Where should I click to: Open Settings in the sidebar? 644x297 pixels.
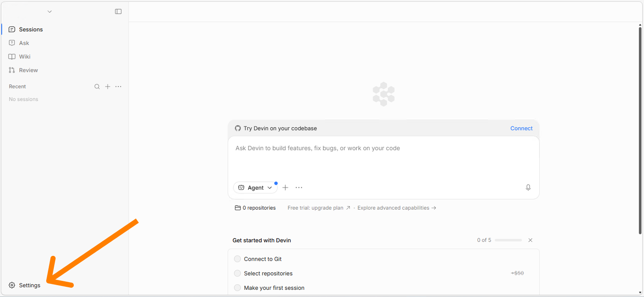pyautogui.click(x=29, y=285)
